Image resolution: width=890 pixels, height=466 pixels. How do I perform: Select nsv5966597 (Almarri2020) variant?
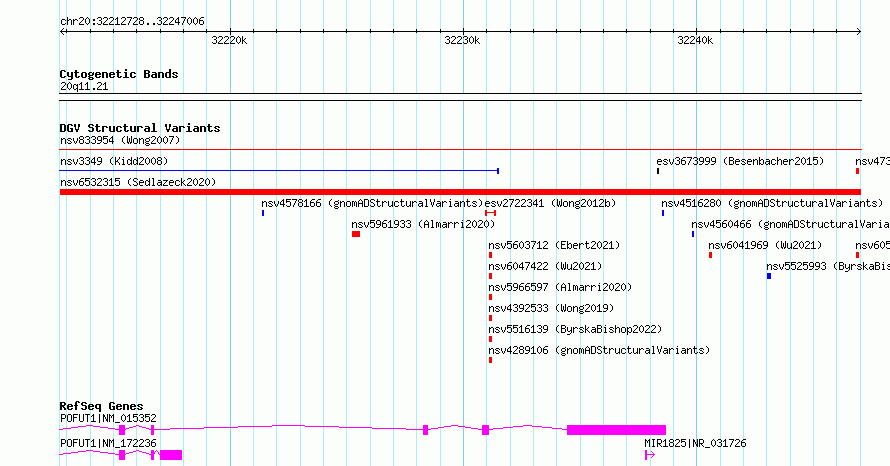(x=560, y=287)
